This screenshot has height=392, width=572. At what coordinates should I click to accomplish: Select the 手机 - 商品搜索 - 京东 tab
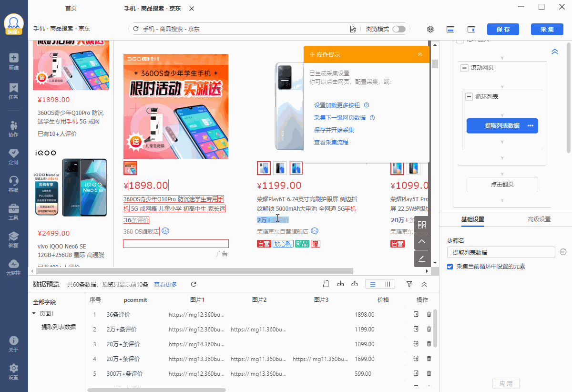tap(152, 9)
